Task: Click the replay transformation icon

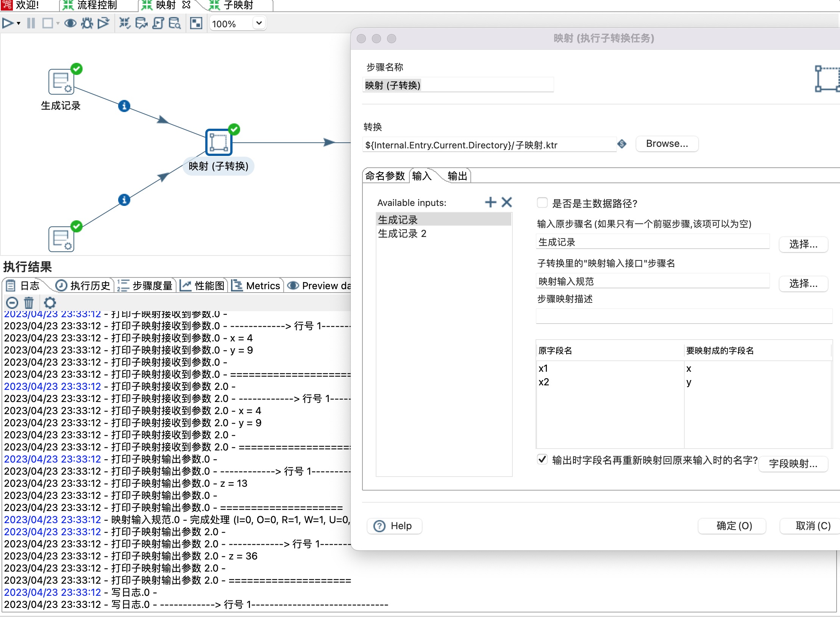Action: tap(103, 23)
